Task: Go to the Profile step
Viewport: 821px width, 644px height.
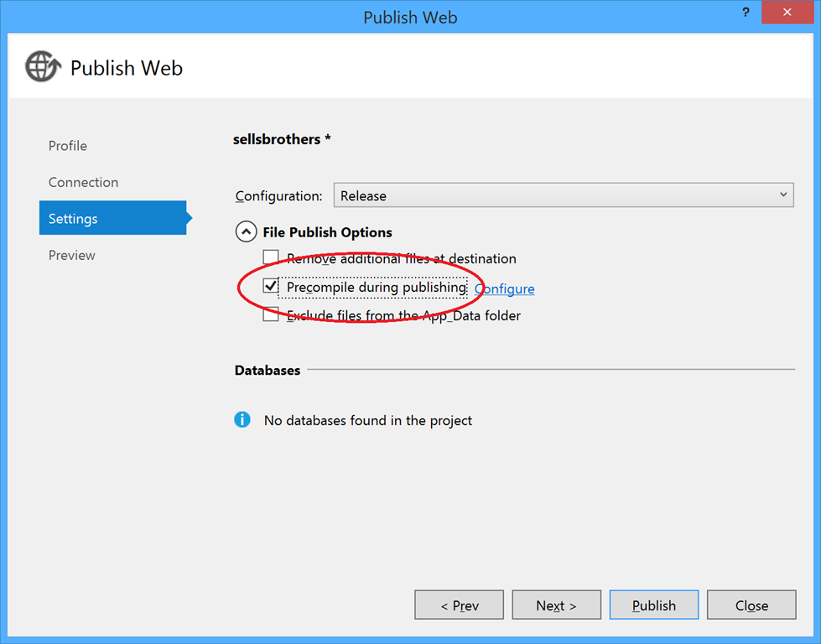Action: [x=68, y=146]
